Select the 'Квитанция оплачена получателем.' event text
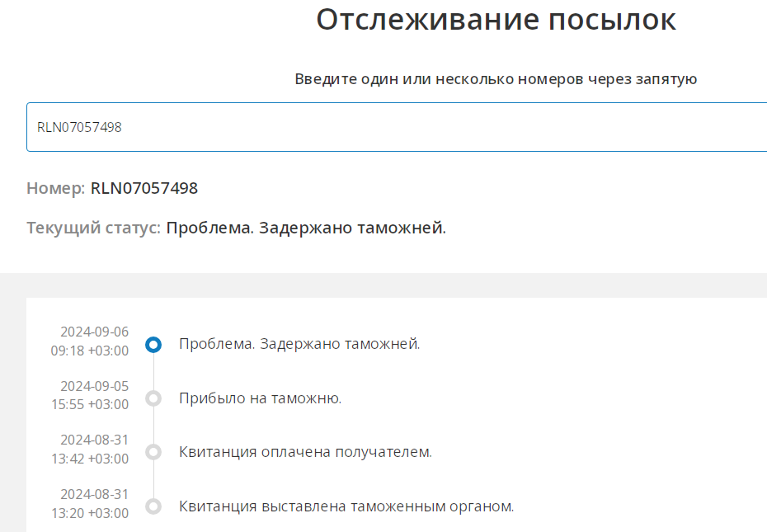The image size is (767, 532). [305, 452]
